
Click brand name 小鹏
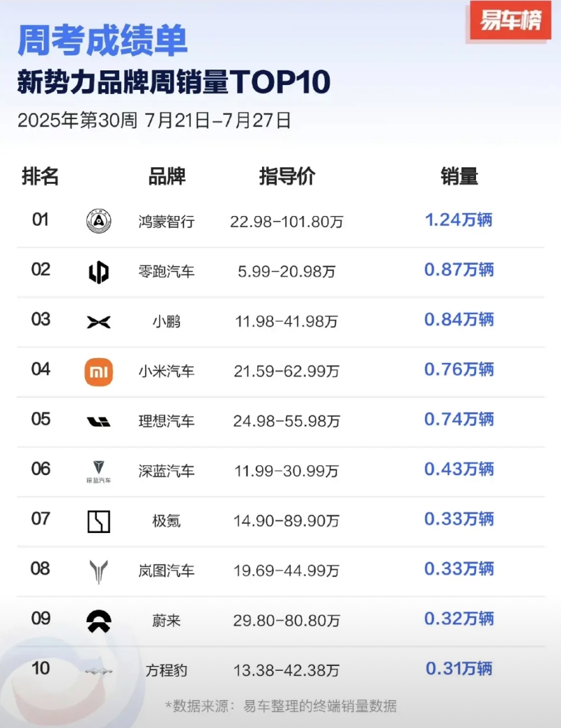167,321
